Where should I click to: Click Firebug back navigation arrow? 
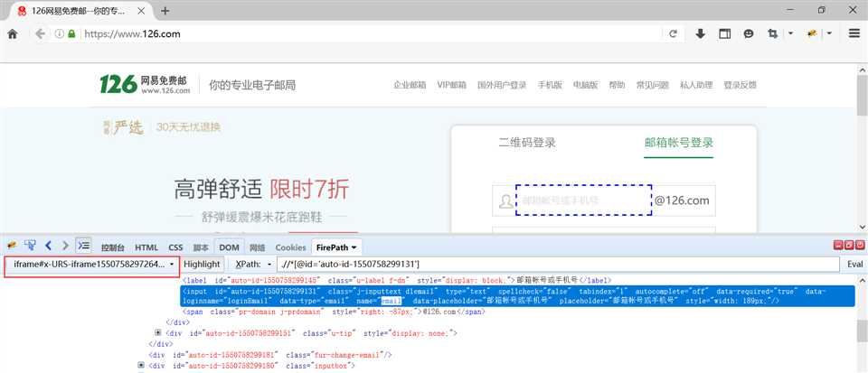[x=48, y=246]
